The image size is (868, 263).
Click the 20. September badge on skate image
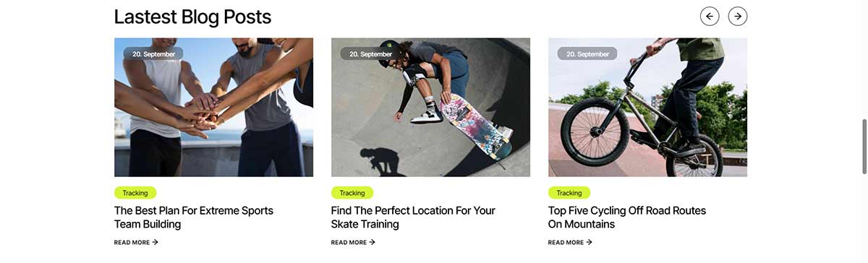pyautogui.click(x=370, y=54)
